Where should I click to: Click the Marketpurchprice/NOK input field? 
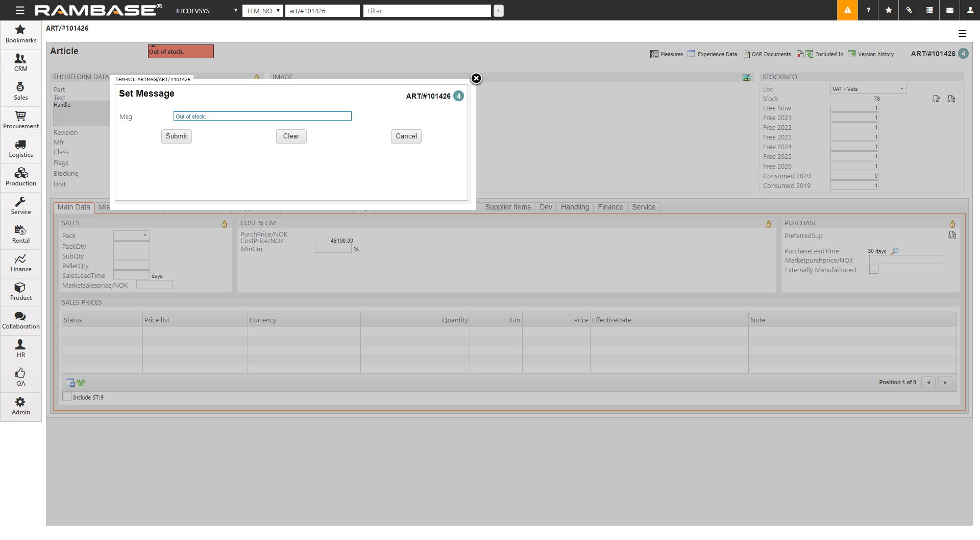click(907, 260)
